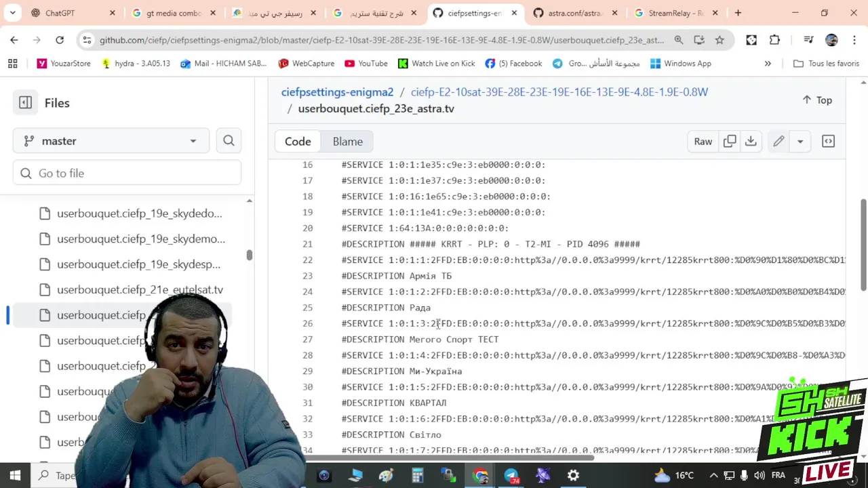Open Tous les favoris folder
Viewport: 868px width, 488px height.
tap(826, 63)
